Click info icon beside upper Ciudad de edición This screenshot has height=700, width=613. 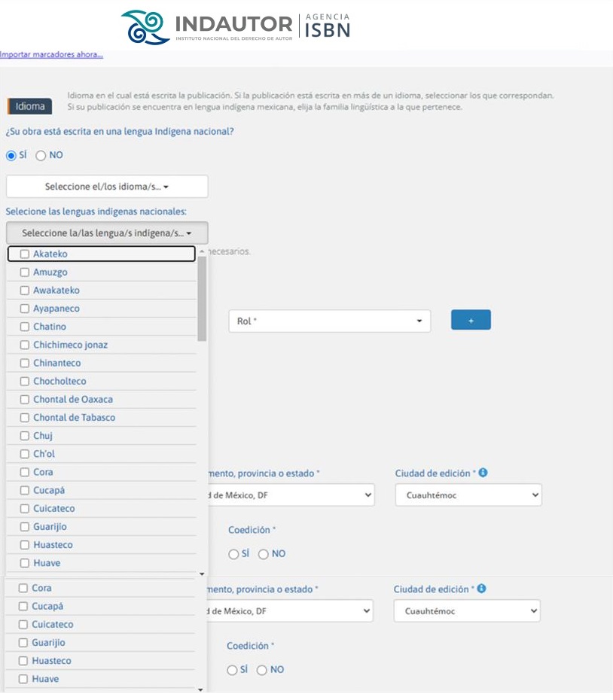coord(483,473)
